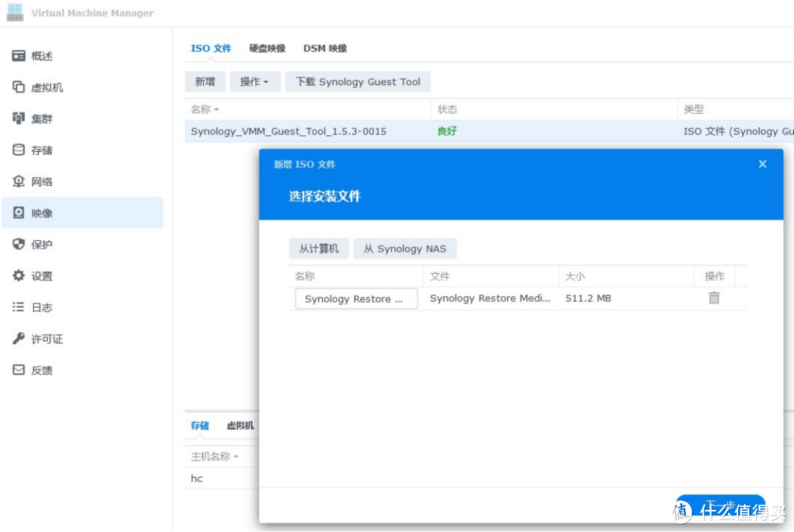
Task: Click the Overview (概述) sidebar icon
Action: tap(19, 56)
